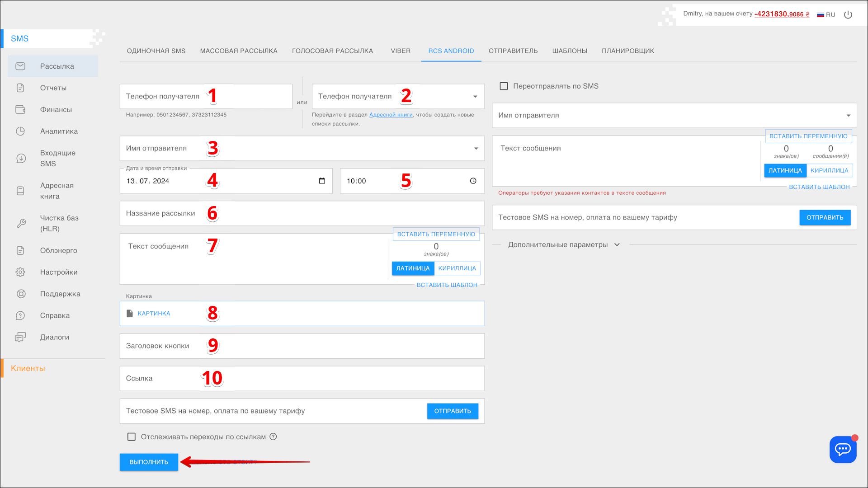Click the power logout icon
Screen dimensions: 868x488
[848, 14]
